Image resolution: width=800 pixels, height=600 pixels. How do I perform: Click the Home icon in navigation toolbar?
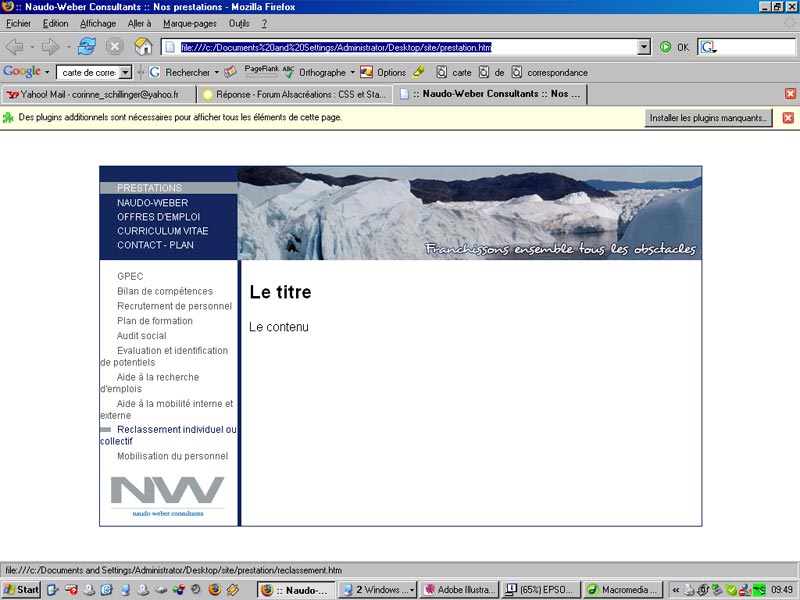143,46
